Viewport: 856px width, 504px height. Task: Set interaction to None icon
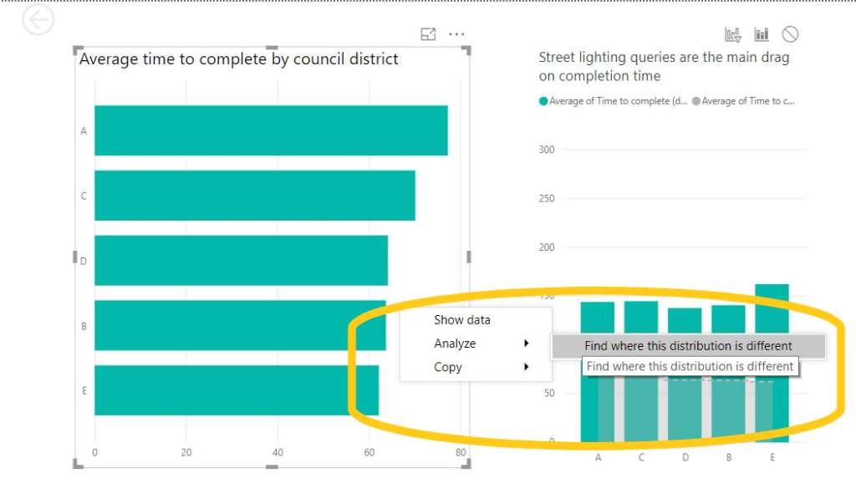(x=790, y=34)
